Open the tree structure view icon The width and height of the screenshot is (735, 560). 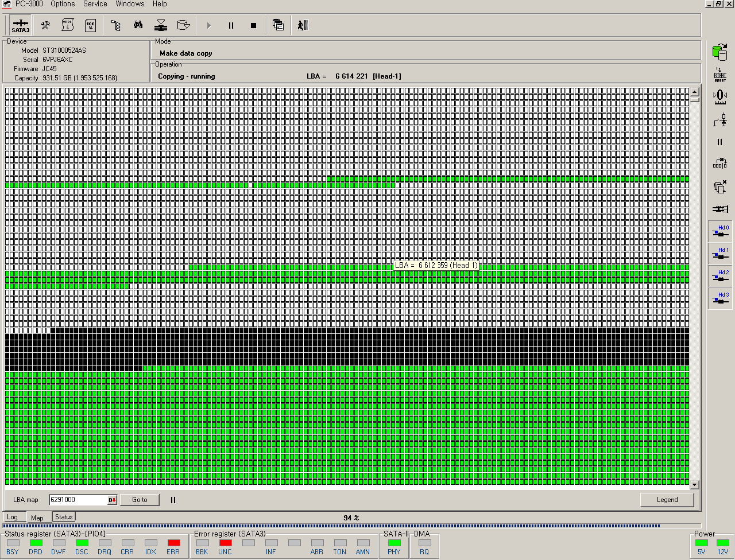pos(115,26)
